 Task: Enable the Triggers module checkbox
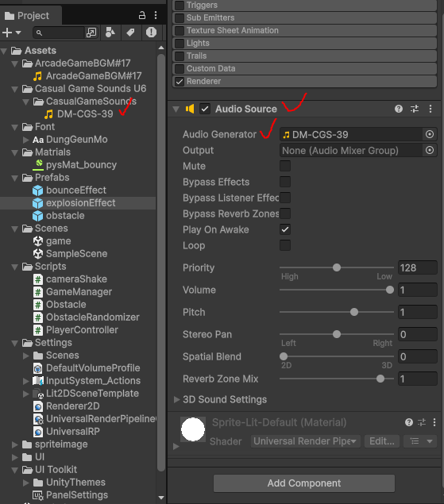(x=180, y=5)
